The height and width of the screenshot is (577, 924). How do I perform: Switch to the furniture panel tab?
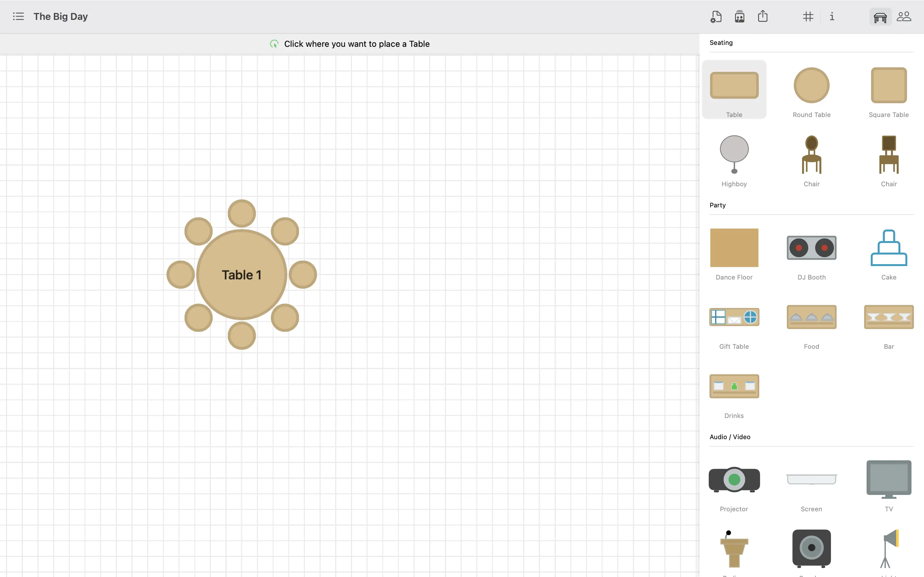click(x=880, y=17)
